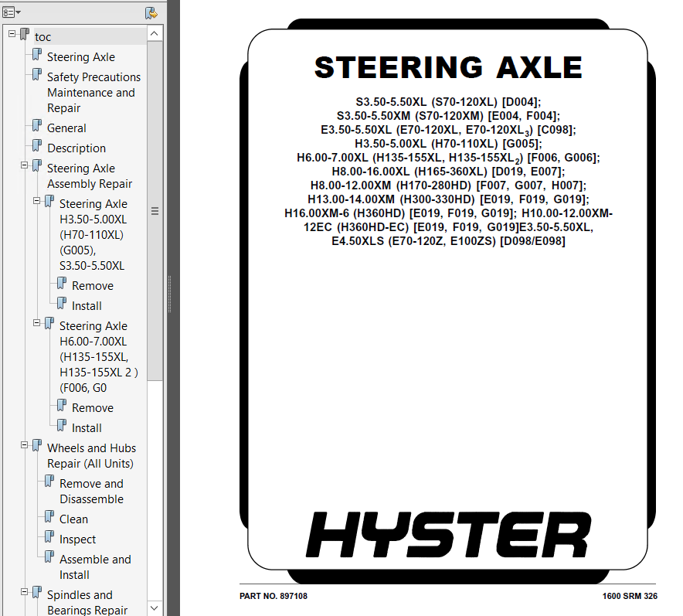Click the Steering Axle Assembly Repair icon
The image size is (683, 616).
click(x=37, y=166)
